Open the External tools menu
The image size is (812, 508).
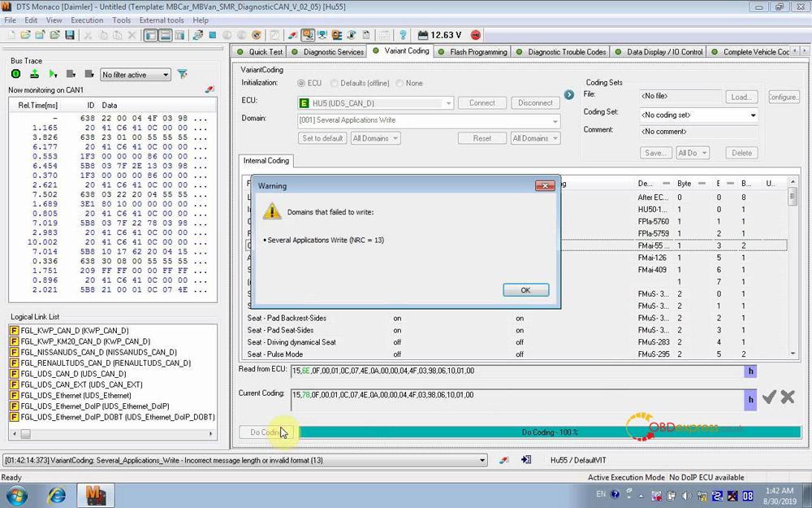(x=162, y=20)
